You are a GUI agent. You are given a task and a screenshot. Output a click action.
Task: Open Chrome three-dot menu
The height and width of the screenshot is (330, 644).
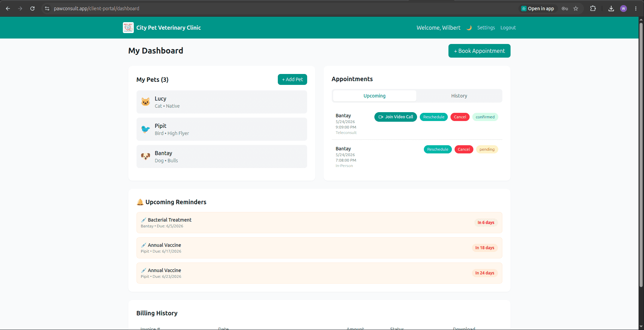[636, 9]
